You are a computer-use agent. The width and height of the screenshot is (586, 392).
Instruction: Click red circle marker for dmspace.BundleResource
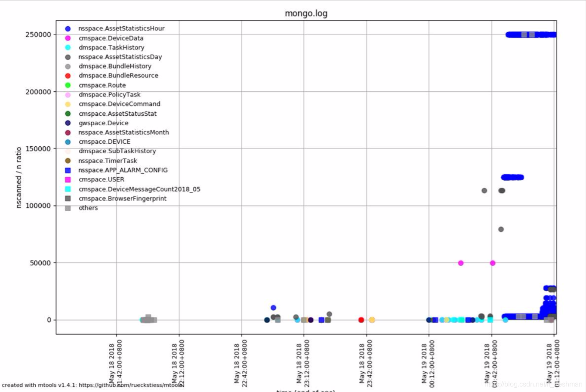pyautogui.click(x=68, y=76)
